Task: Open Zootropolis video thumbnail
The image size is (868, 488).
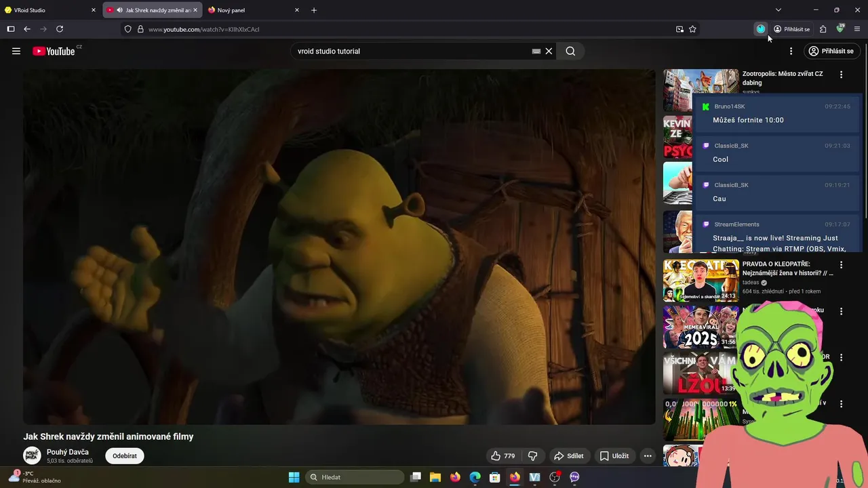Action: click(701, 90)
